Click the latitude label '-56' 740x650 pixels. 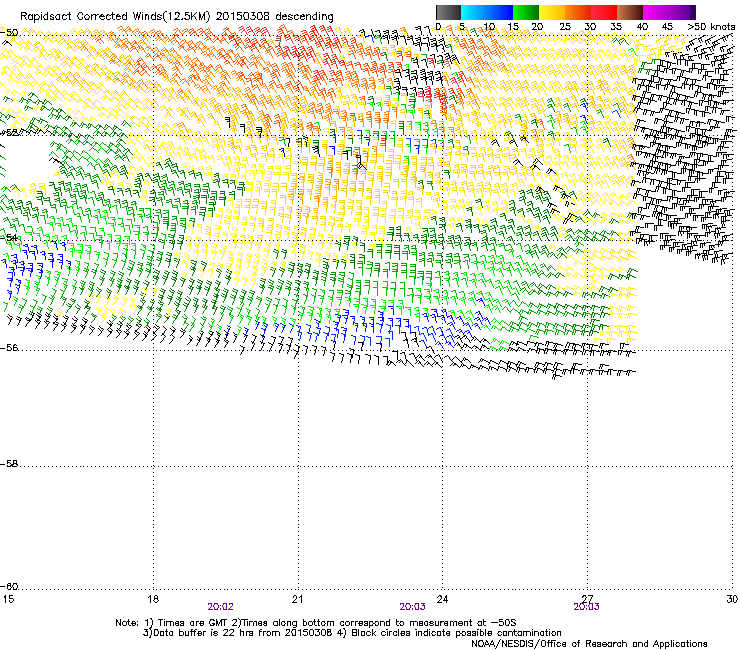9,347
